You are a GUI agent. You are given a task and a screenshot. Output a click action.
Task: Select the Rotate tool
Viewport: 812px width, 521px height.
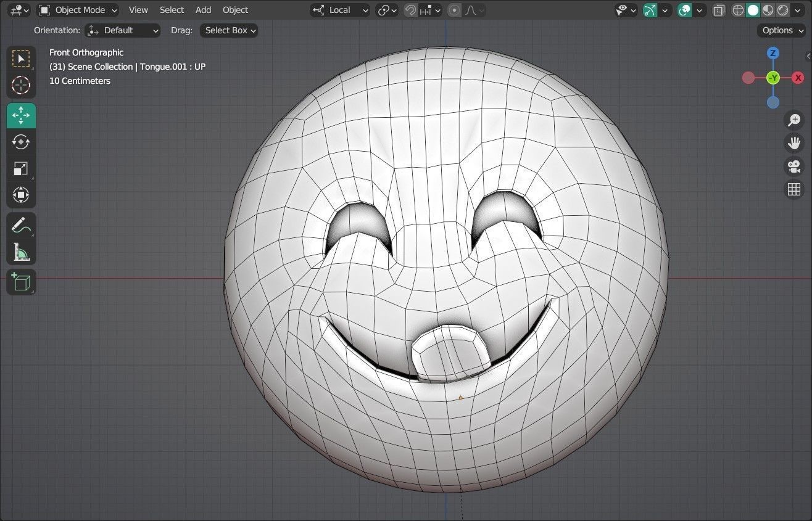tap(21, 142)
